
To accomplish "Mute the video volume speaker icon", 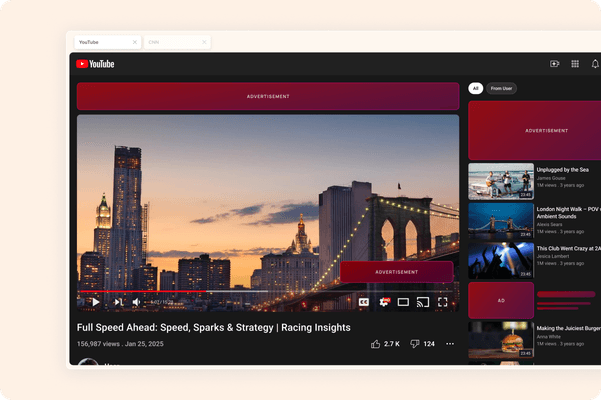I will [x=137, y=301].
